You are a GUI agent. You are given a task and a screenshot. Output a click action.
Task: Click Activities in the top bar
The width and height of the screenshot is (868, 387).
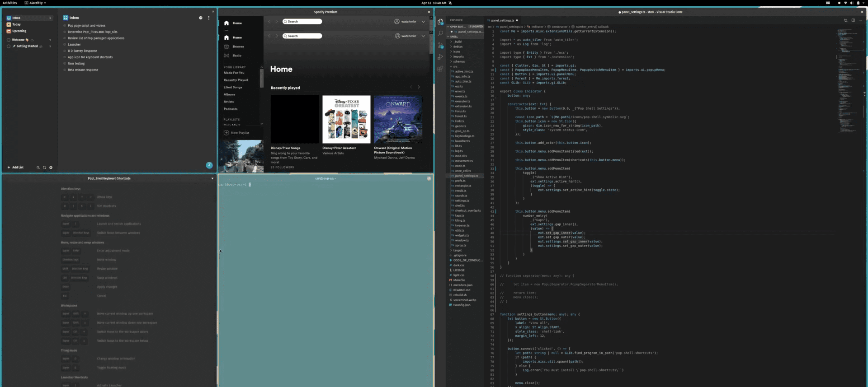10,3
